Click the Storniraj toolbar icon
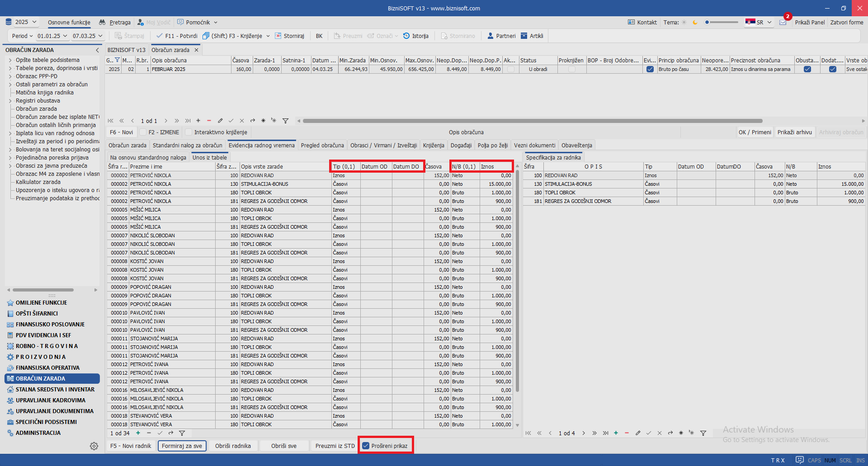Viewport: 868px width, 466px height. point(278,36)
